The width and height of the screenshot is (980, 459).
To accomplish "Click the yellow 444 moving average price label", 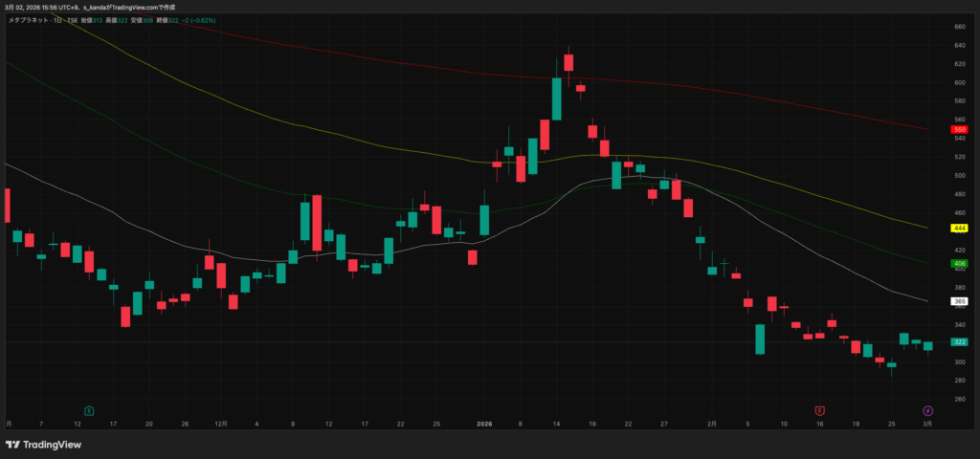I will point(959,229).
